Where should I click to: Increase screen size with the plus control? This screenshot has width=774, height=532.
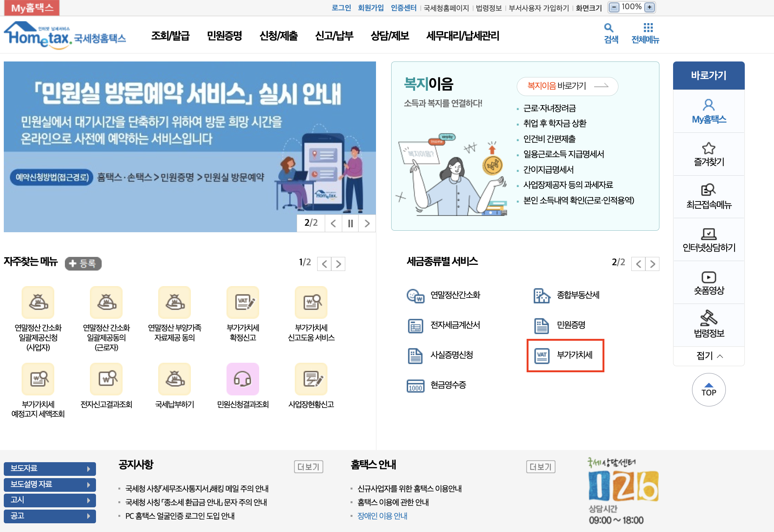tap(650, 7)
